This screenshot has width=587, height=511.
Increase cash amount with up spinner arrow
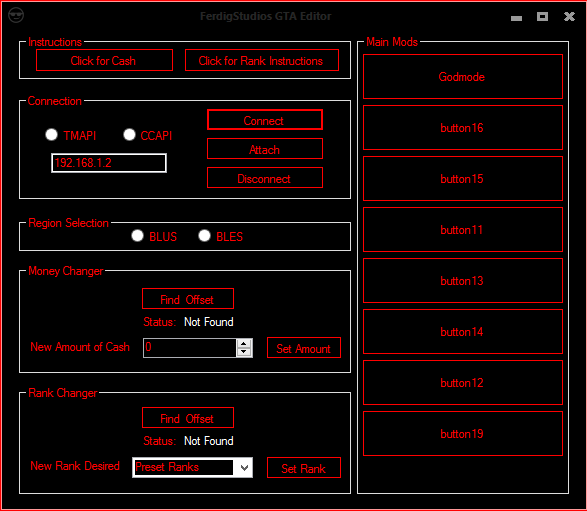pyautogui.click(x=244, y=343)
